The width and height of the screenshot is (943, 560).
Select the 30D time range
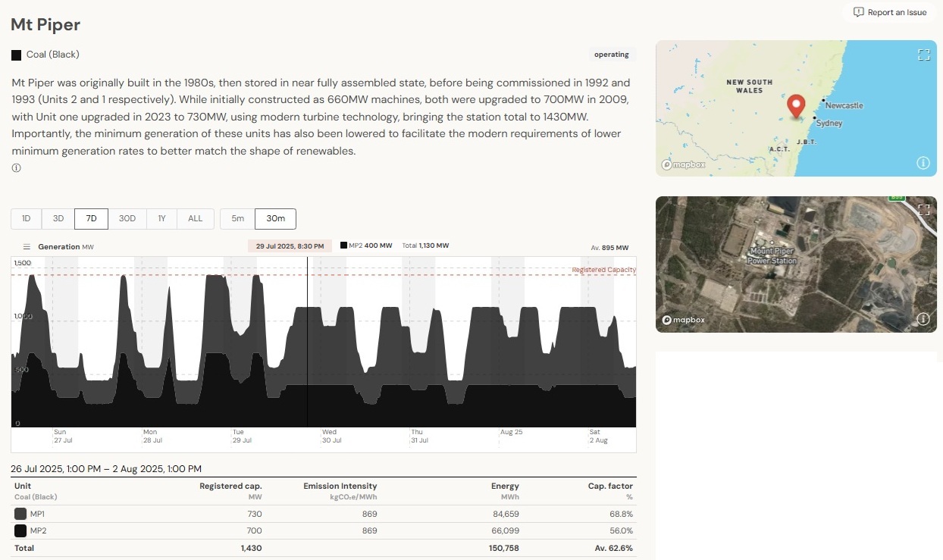[127, 219]
